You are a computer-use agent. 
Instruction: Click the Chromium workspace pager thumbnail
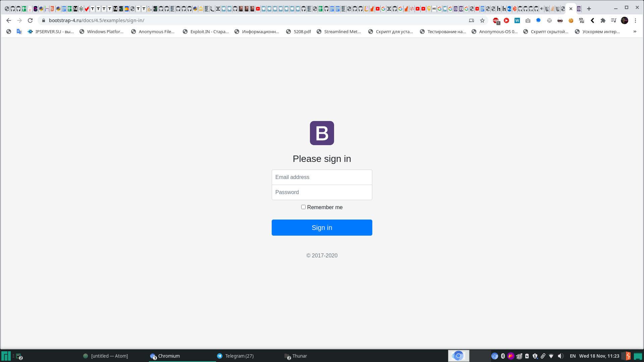459,356
